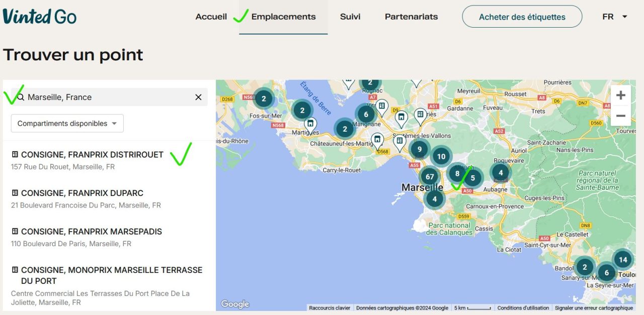Expand Compartiments disponibles dropdown

(x=67, y=123)
